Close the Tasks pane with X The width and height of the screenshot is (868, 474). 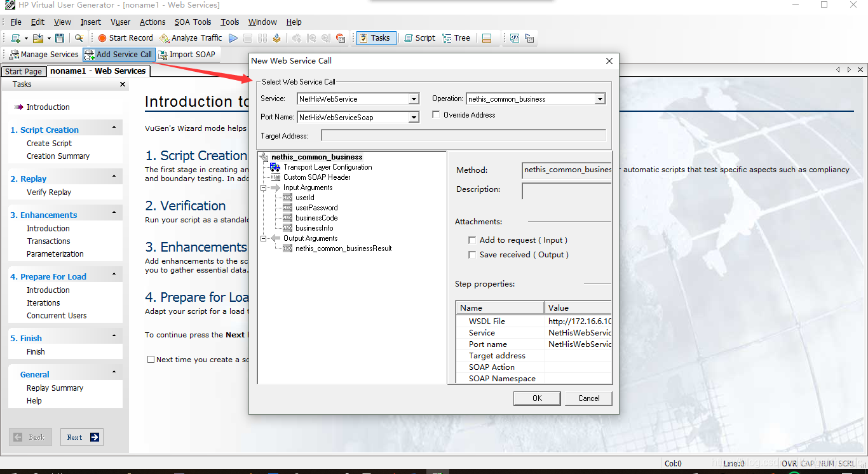123,85
